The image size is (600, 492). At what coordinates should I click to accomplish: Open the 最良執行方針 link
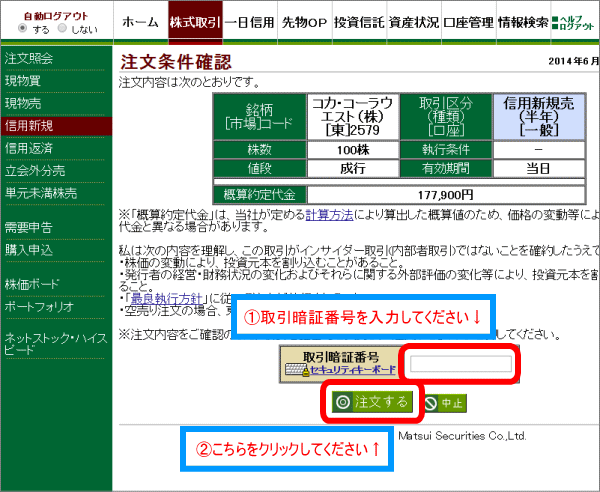[x=166, y=298]
